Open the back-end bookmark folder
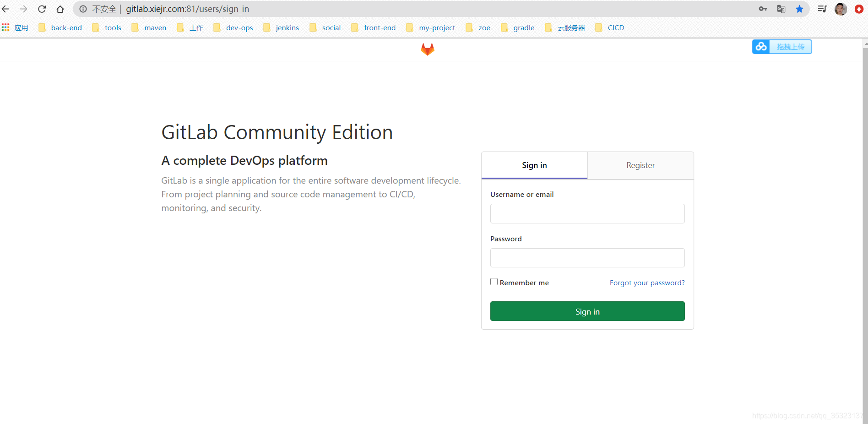Viewport: 868px width, 424px height. point(60,27)
